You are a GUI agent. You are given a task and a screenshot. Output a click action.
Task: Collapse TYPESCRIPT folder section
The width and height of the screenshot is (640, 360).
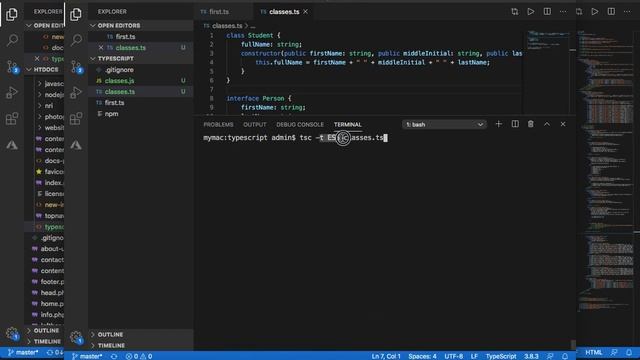coord(140,58)
